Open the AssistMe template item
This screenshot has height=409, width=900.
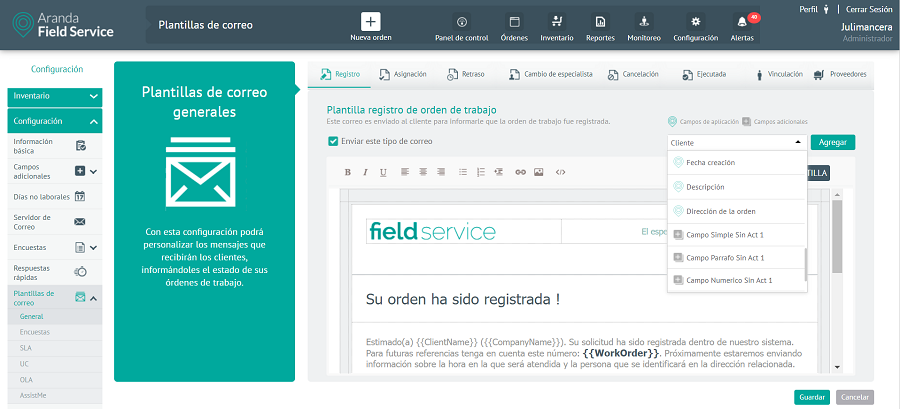[x=55, y=396]
